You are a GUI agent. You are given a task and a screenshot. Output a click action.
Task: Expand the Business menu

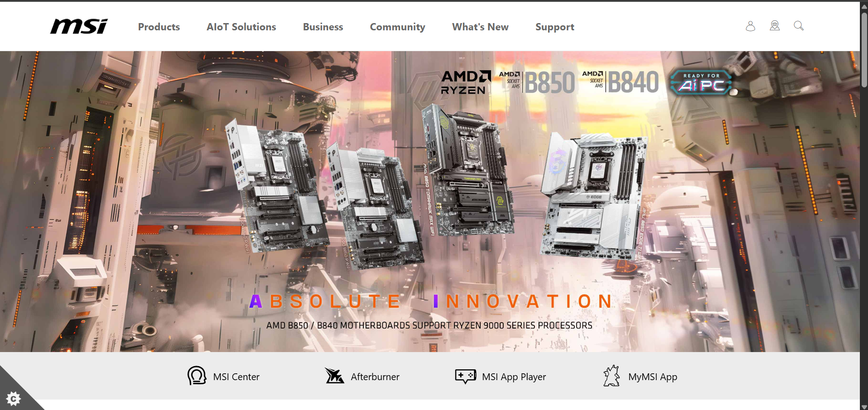tap(323, 27)
